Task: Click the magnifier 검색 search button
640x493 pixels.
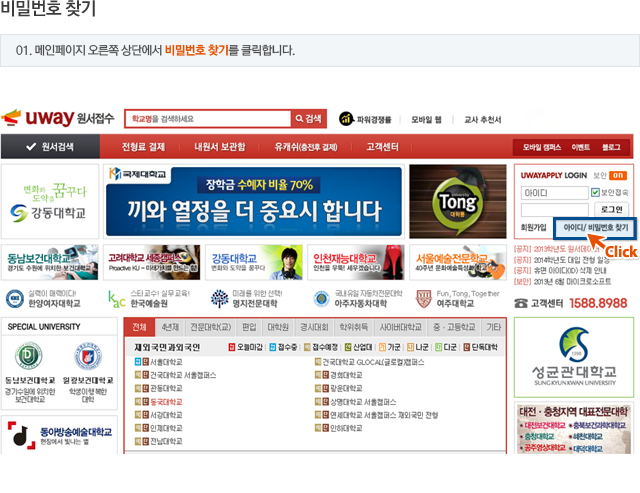Action: [309, 119]
